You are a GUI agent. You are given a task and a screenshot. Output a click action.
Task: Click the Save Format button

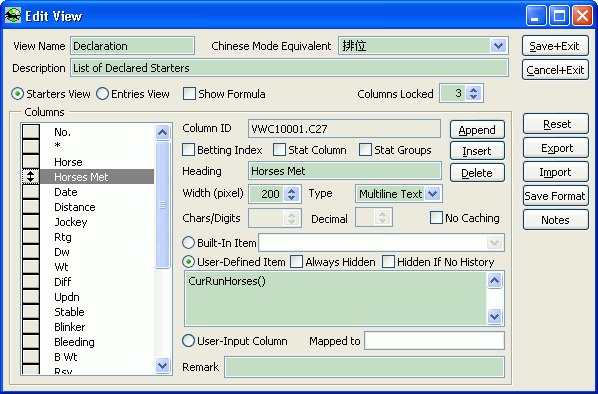[556, 196]
